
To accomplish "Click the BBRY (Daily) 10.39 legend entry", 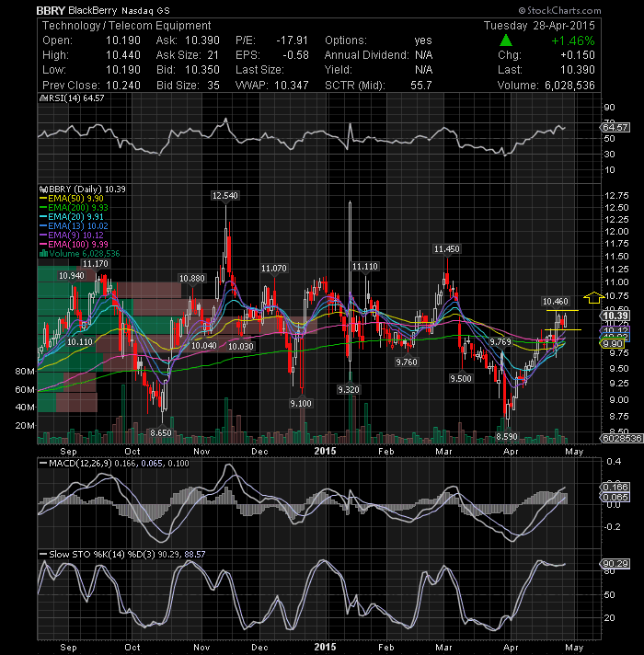I will click(x=86, y=190).
